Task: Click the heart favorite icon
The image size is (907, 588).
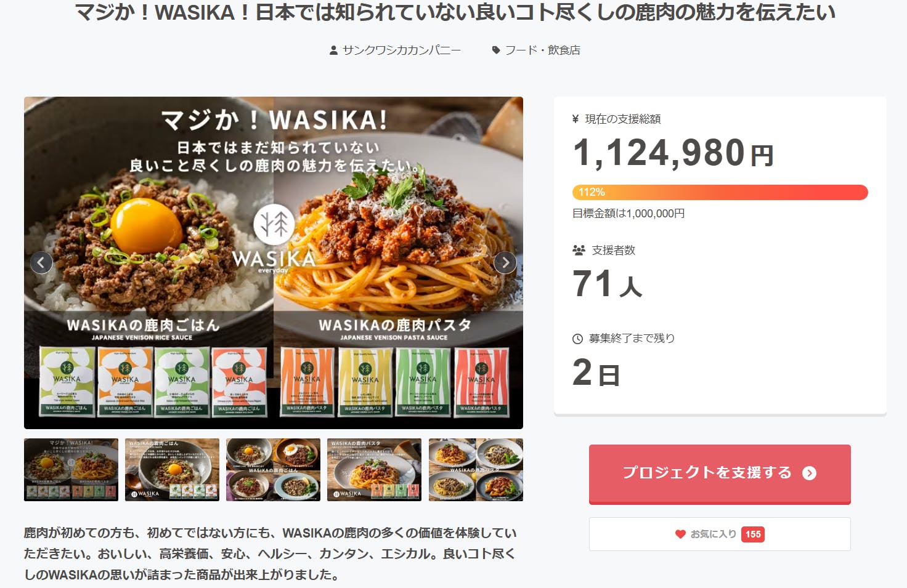Action: [x=680, y=534]
